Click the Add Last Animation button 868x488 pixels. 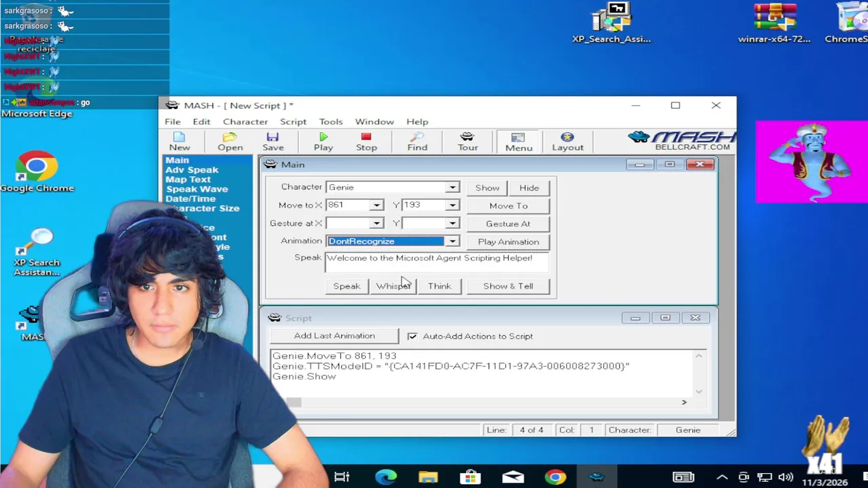tap(334, 336)
